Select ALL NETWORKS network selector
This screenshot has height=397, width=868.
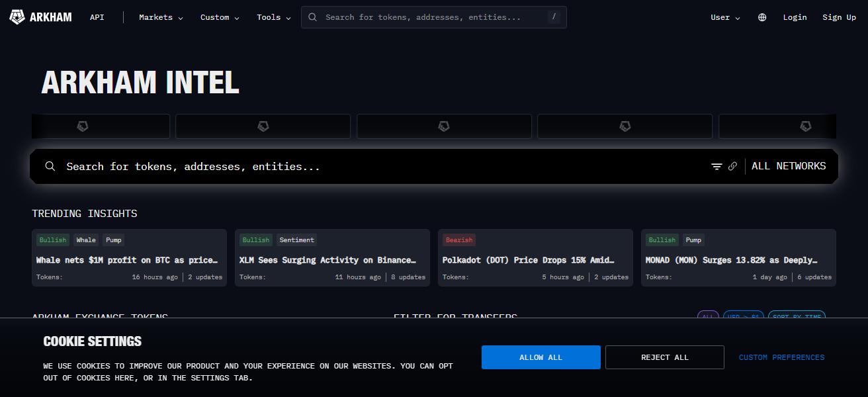click(789, 167)
